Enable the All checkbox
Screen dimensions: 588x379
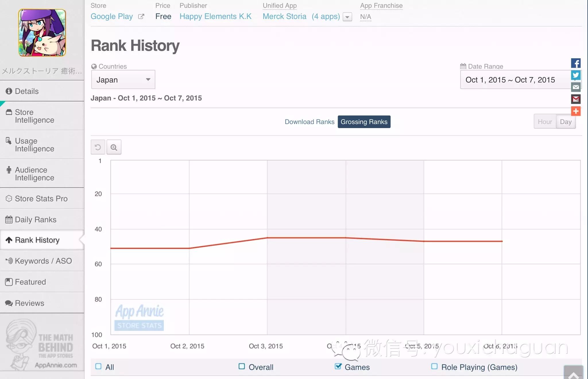coord(98,366)
